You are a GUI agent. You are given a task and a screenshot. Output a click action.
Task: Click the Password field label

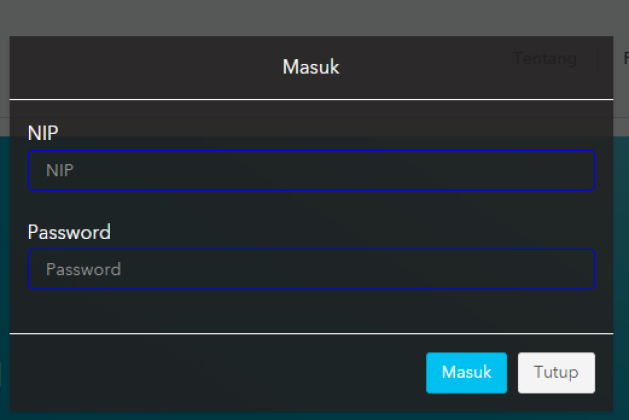pos(69,232)
